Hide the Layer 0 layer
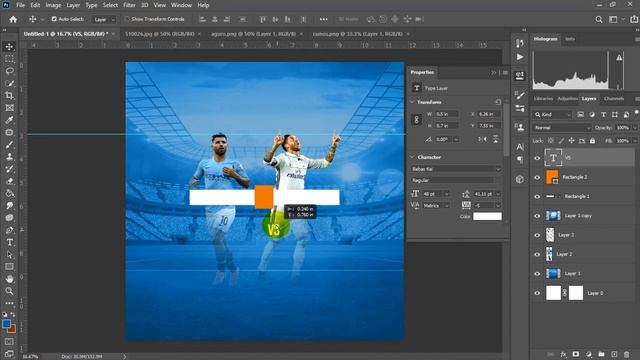 tap(537, 293)
